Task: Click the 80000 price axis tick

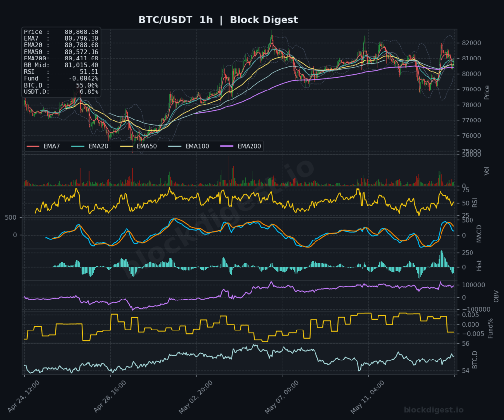Action: click(471, 74)
